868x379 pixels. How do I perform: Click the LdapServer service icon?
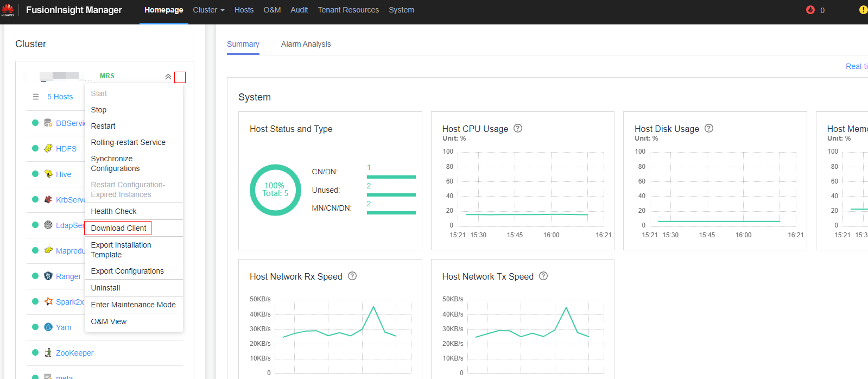(48, 225)
